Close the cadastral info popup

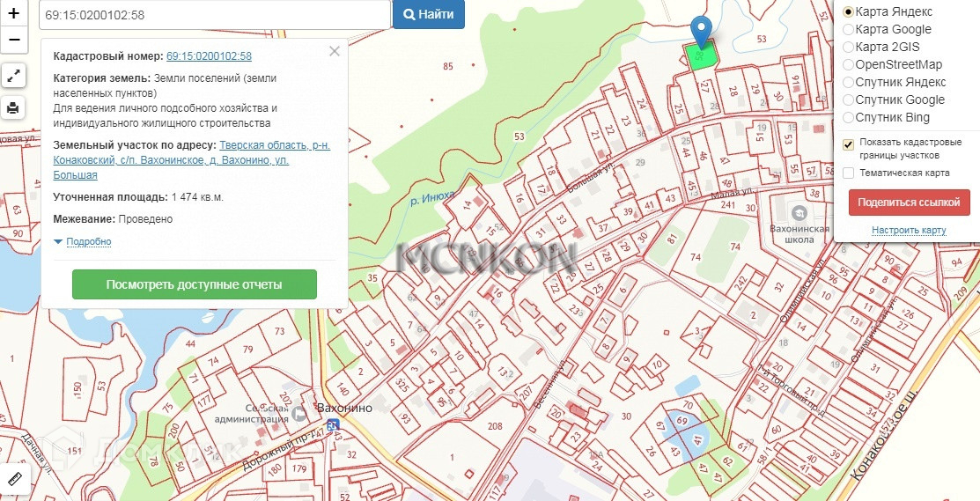pyautogui.click(x=335, y=51)
